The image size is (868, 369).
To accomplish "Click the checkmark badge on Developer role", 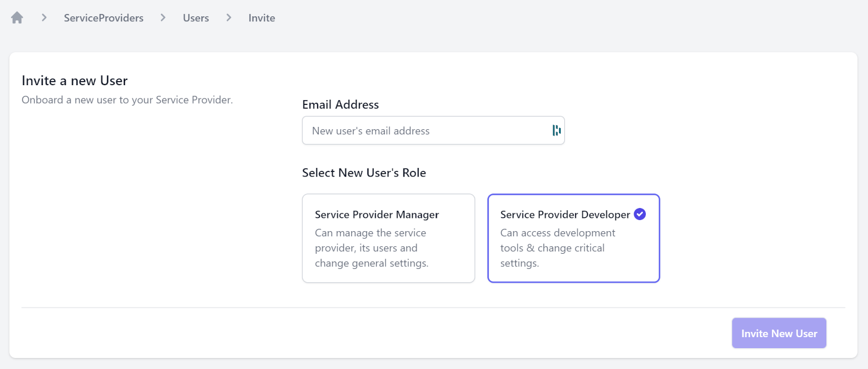I will point(639,214).
